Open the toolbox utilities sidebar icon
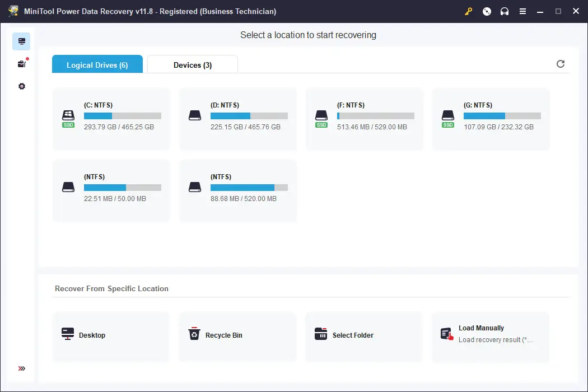 pyautogui.click(x=22, y=64)
